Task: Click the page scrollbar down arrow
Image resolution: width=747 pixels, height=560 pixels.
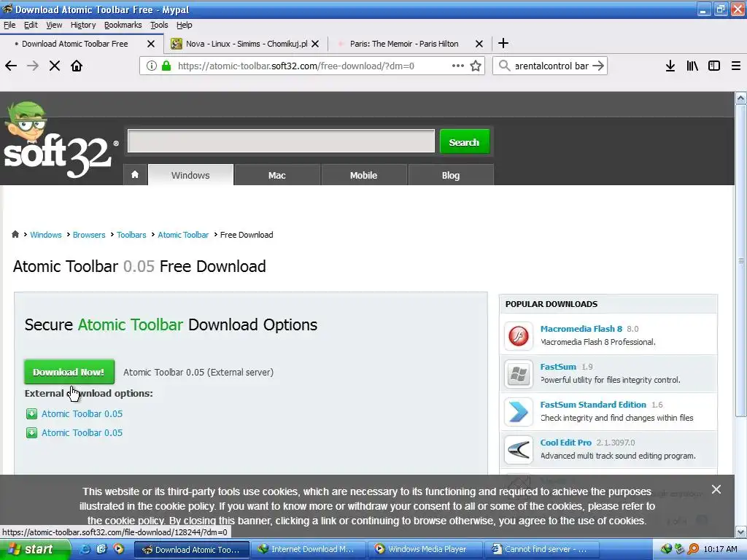Action: [x=741, y=532]
